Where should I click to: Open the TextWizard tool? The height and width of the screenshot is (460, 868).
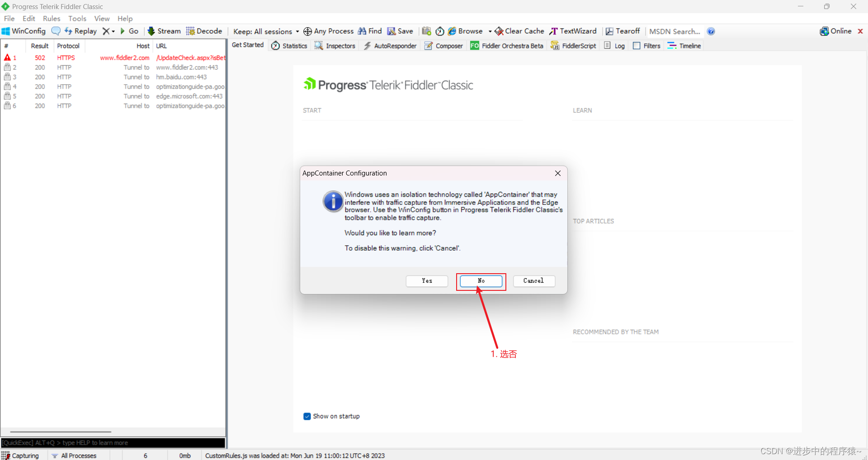click(573, 31)
